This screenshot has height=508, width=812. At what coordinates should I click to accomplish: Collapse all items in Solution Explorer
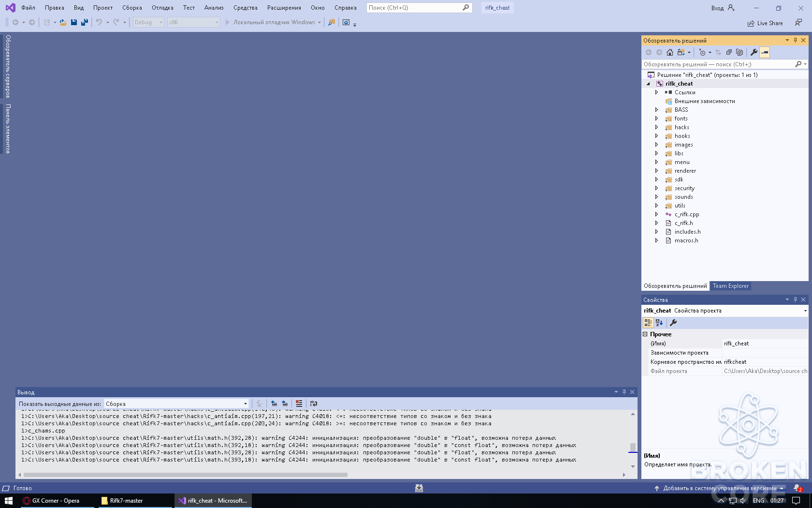click(x=729, y=52)
